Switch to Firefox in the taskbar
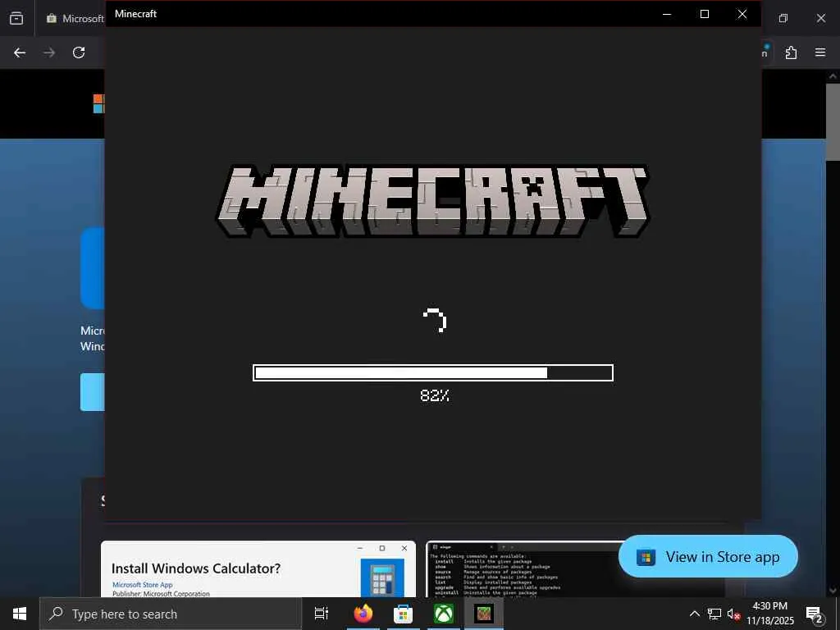Screen dimensions: 840x630 coord(363,614)
